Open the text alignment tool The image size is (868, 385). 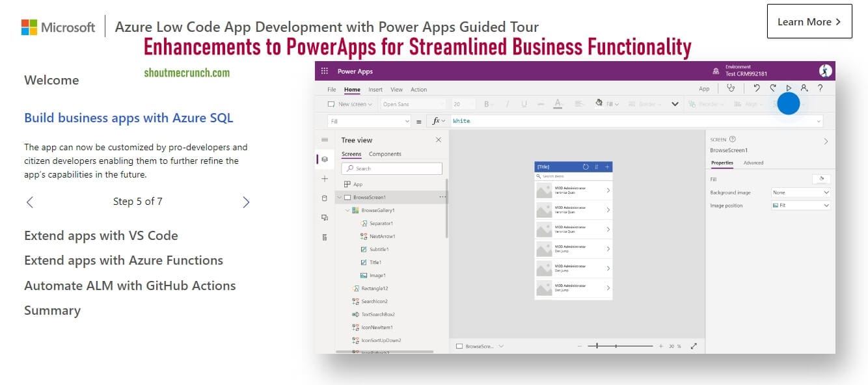click(x=578, y=104)
